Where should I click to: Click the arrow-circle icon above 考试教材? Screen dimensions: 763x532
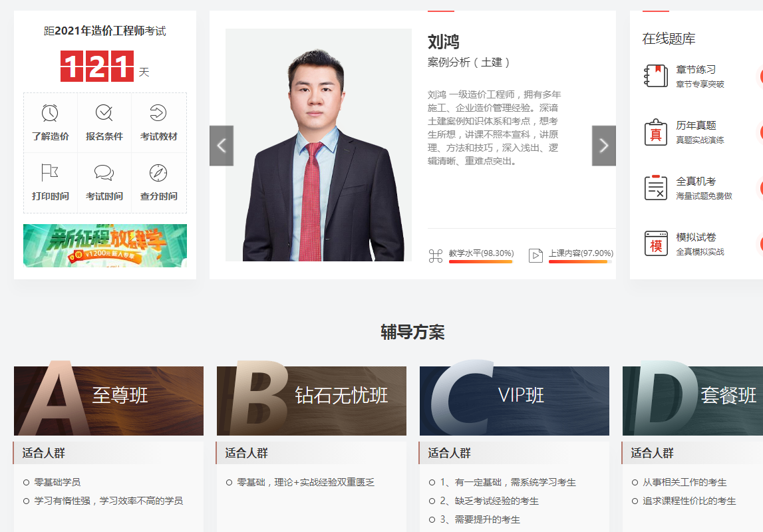pos(158,113)
